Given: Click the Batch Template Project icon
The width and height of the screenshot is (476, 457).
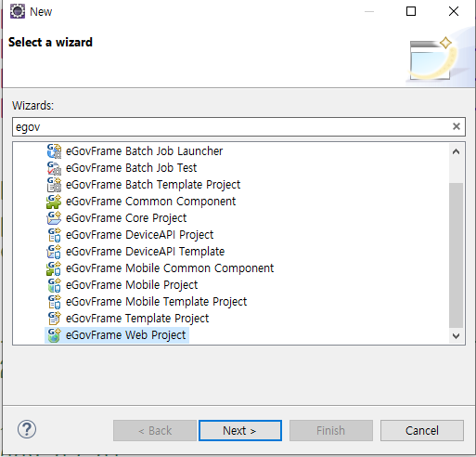Looking at the screenshot, I should click(54, 185).
